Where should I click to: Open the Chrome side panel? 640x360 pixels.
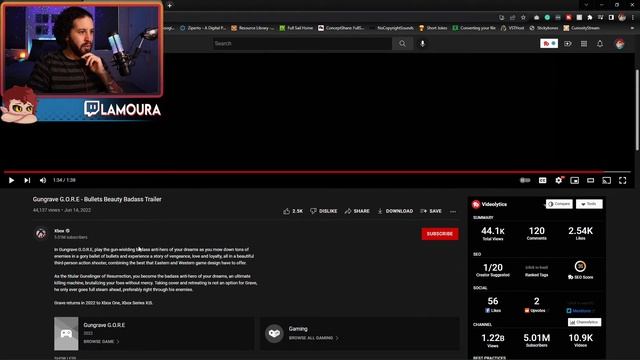point(611,18)
